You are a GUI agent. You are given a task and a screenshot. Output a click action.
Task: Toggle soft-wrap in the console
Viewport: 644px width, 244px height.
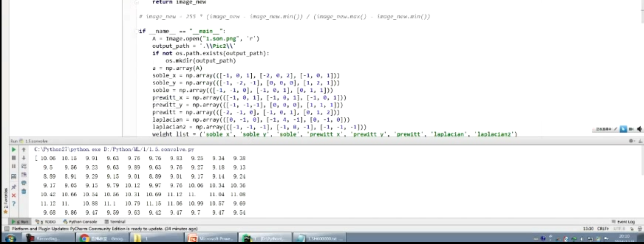24,166
